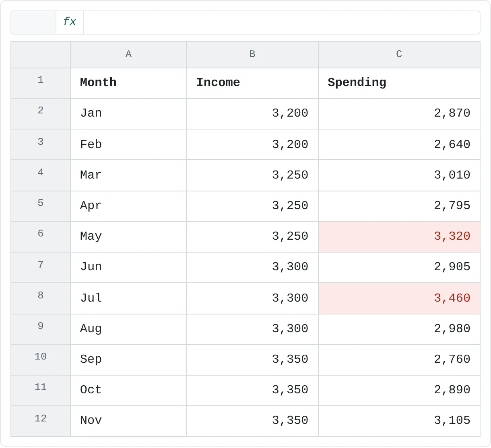Select the Jan income cell "3,200"

pyautogui.click(x=252, y=114)
